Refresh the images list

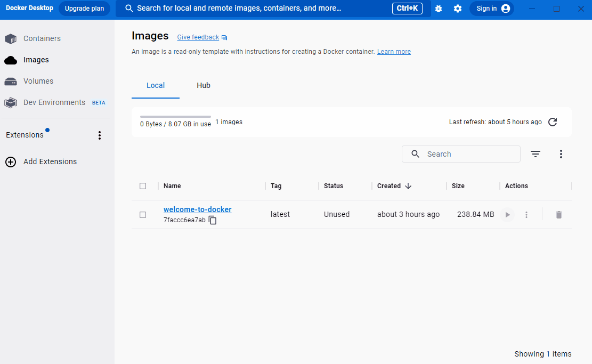tap(553, 122)
